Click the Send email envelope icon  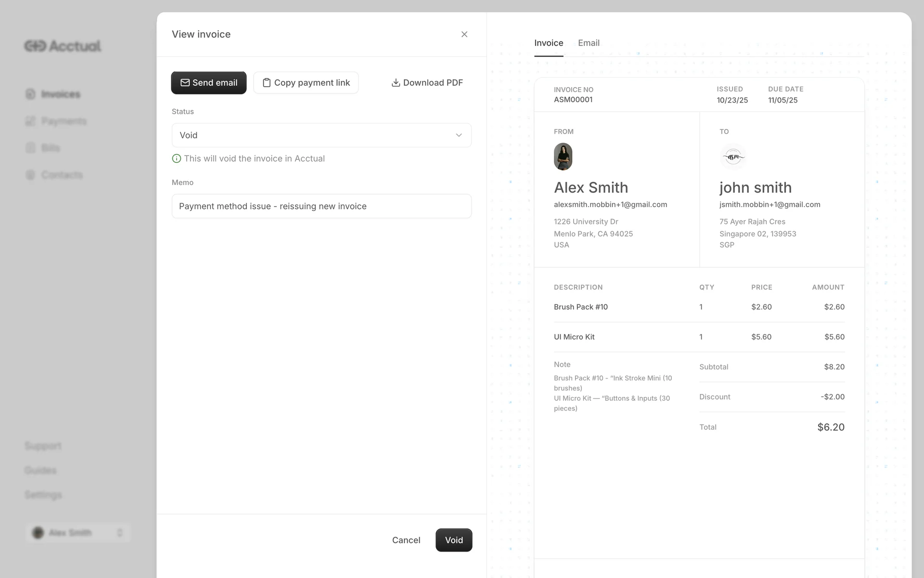pos(185,83)
